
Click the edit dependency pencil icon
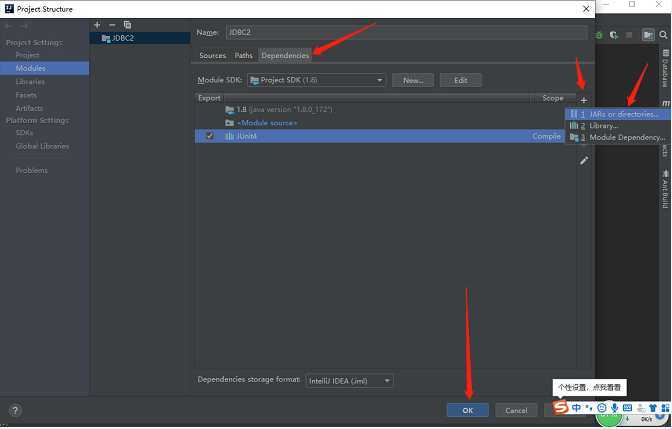point(584,161)
